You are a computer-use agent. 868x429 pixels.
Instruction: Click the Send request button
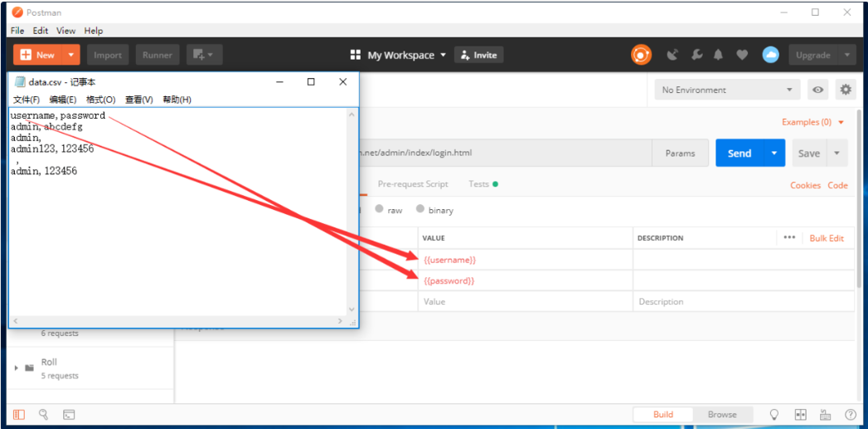click(x=739, y=153)
